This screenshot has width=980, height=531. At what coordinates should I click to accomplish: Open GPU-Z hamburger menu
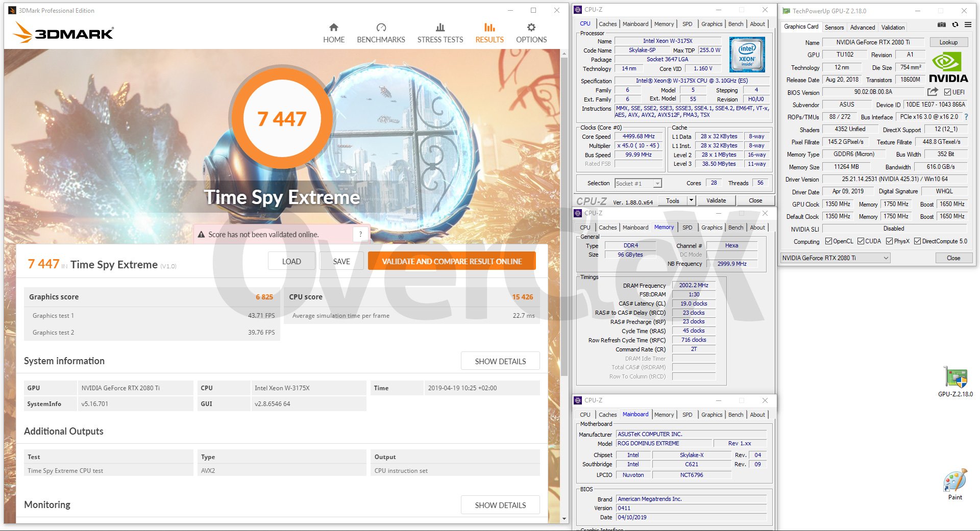(x=968, y=24)
